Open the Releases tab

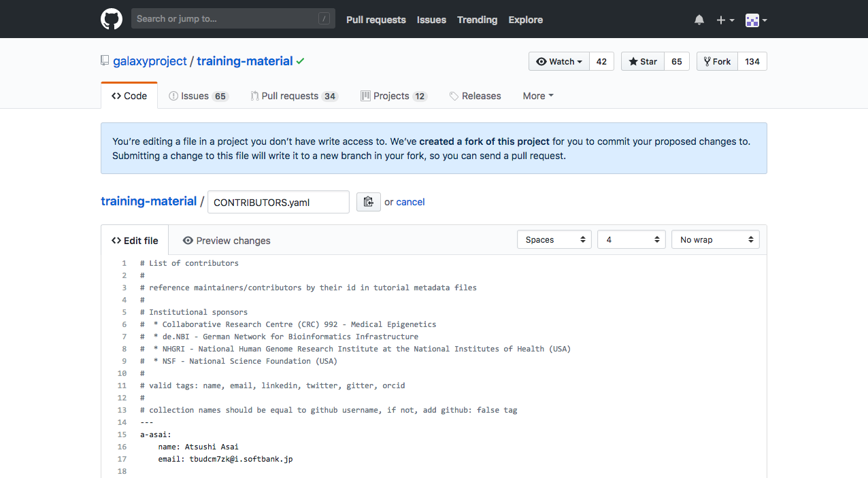click(475, 96)
